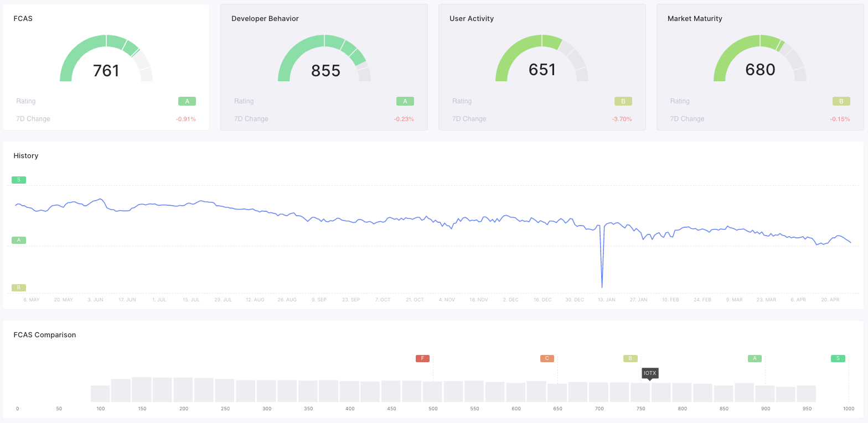This screenshot has height=423, width=868.
Task: Click the S grade marker in FCAS Comparison
Action: [x=838, y=358]
